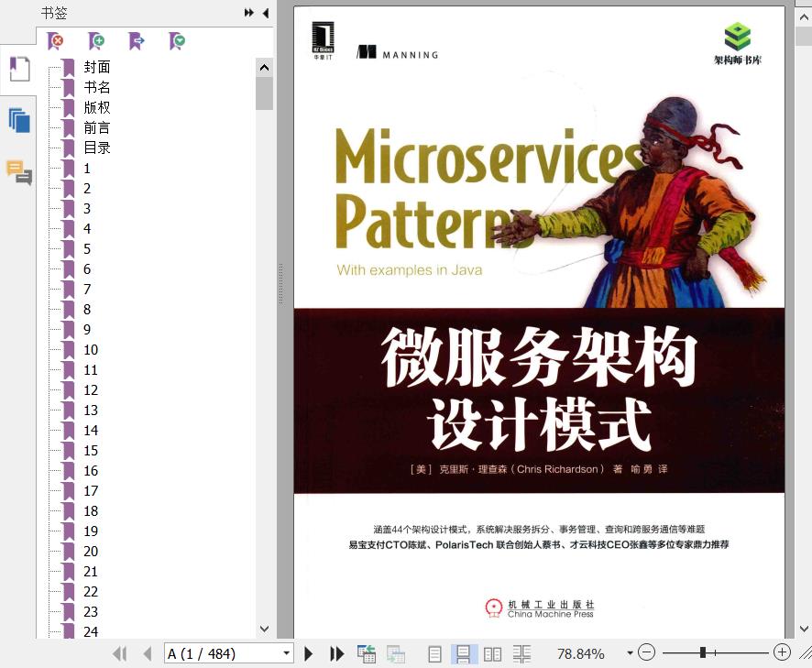The image size is (812, 668).
Task: Jump to bookmark 18
Action: [x=91, y=511]
